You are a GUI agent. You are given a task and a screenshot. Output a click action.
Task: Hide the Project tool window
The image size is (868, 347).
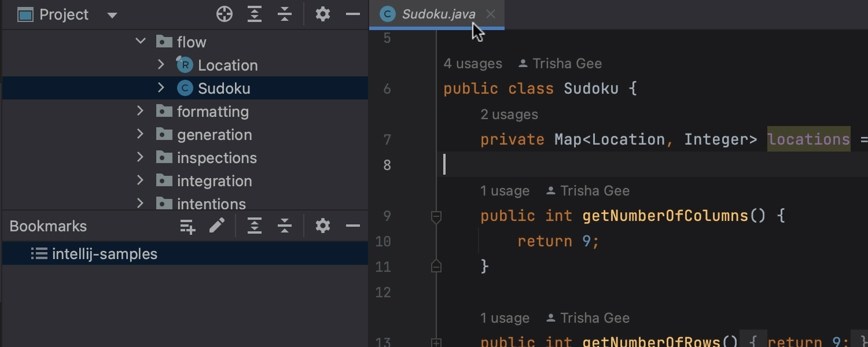[353, 14]
